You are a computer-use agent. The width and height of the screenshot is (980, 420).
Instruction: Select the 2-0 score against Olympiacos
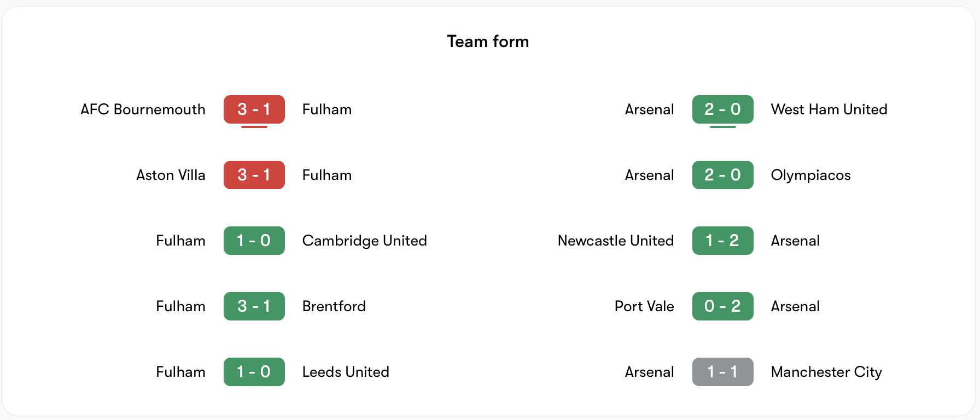pyautogui.click(x=722, y=175)
